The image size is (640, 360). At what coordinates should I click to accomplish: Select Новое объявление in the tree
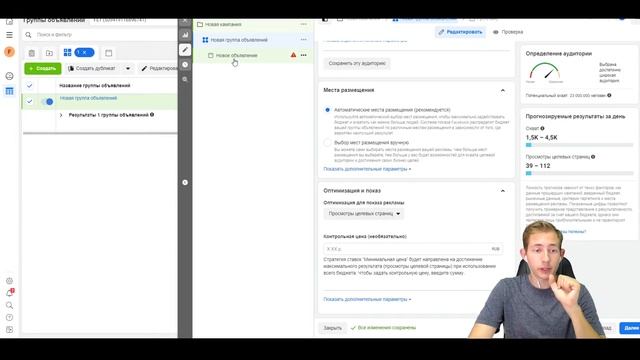[236, 56]
